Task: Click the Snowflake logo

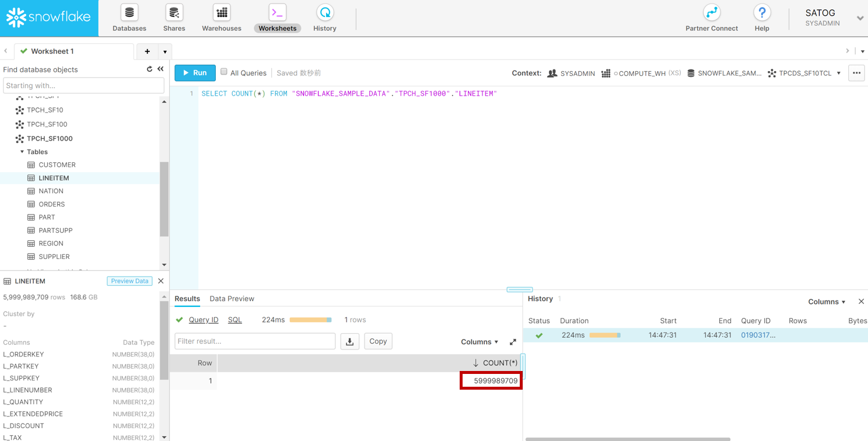Action: (x=49, y=17)
